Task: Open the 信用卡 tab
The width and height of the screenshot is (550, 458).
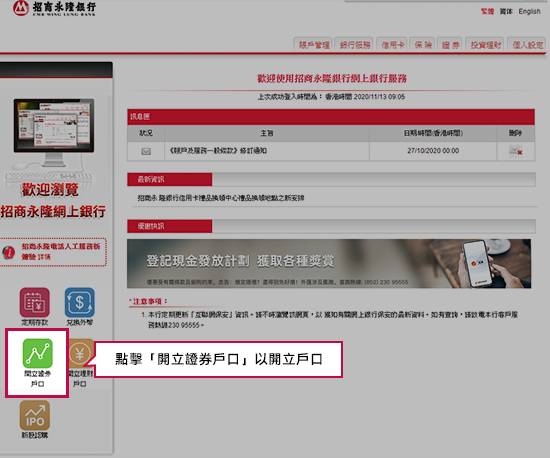Action: [x=392, y=45]
